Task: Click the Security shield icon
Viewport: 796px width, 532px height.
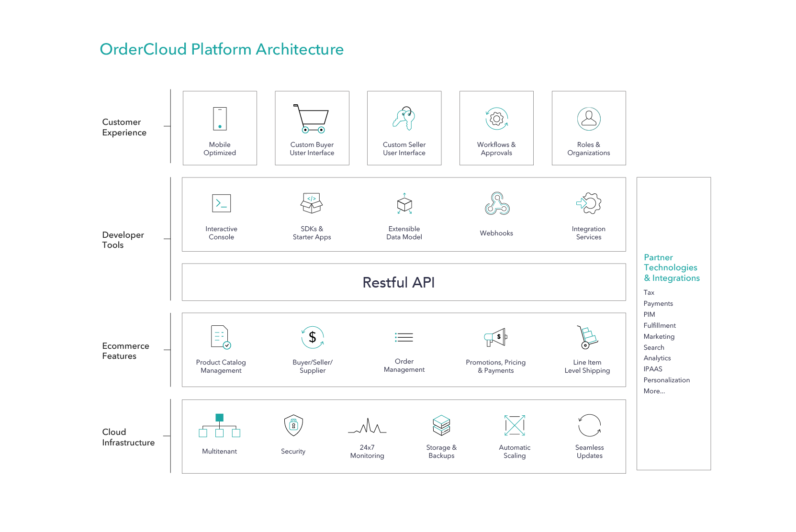Action: (x=293, y=425)
